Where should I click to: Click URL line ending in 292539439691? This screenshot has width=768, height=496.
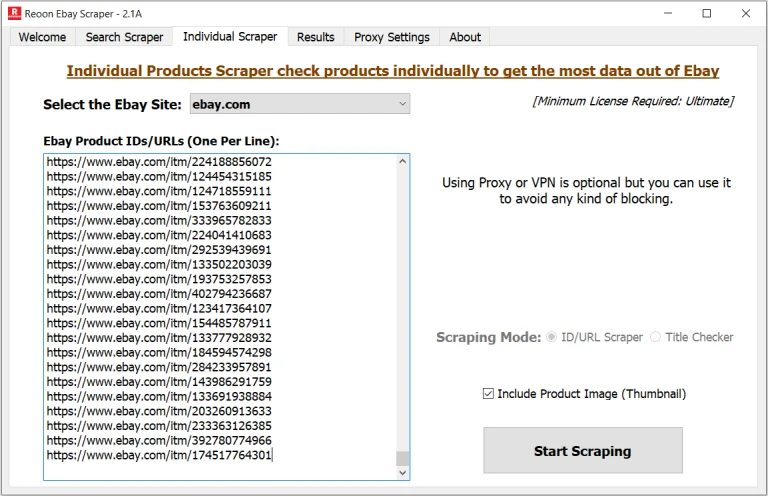click(x=159, y=250)
